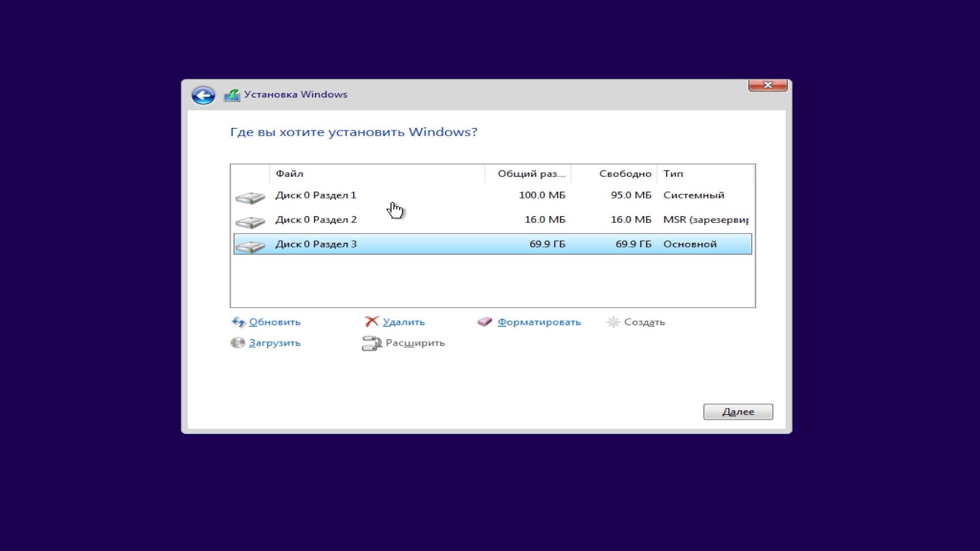Click the Свободно column header

[614, 173]
